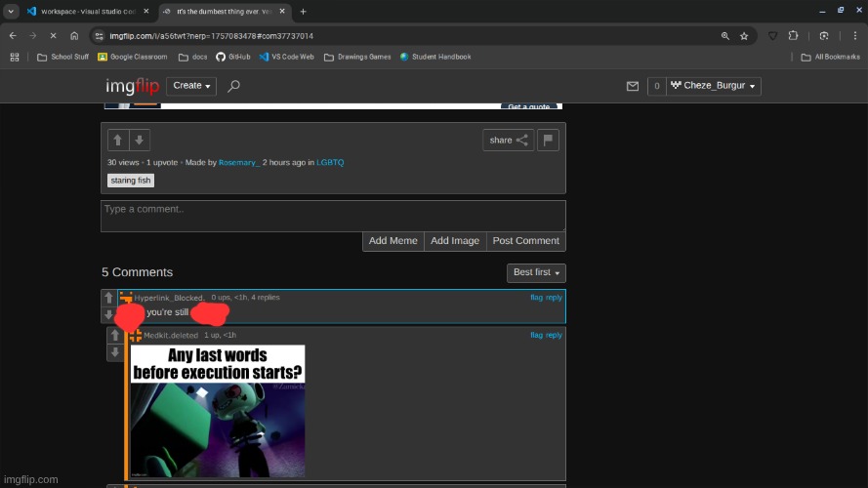The height and width of the screenshot is (488, 868).
Task: Close the Visual Studio Code tab
Action: [146, 11]
